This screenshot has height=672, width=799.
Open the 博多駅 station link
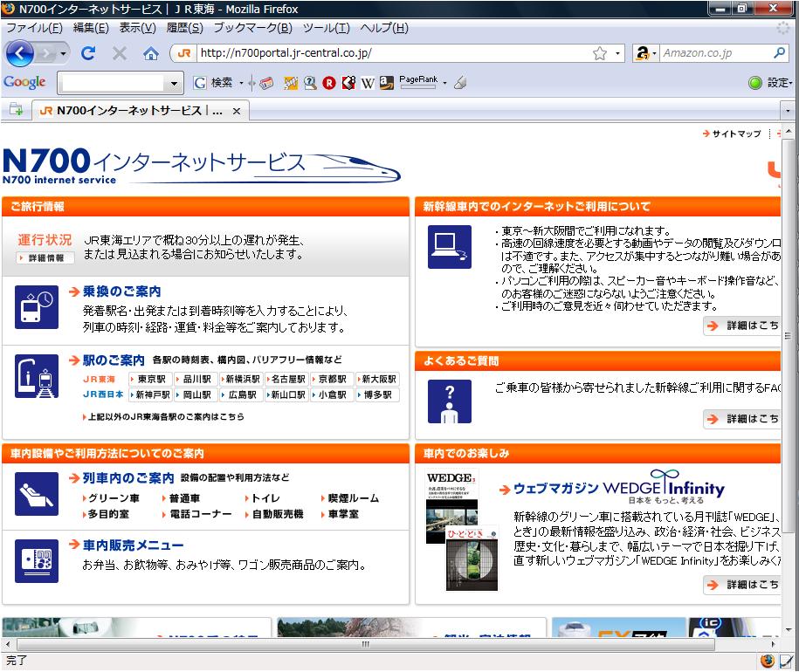point(377,394)
